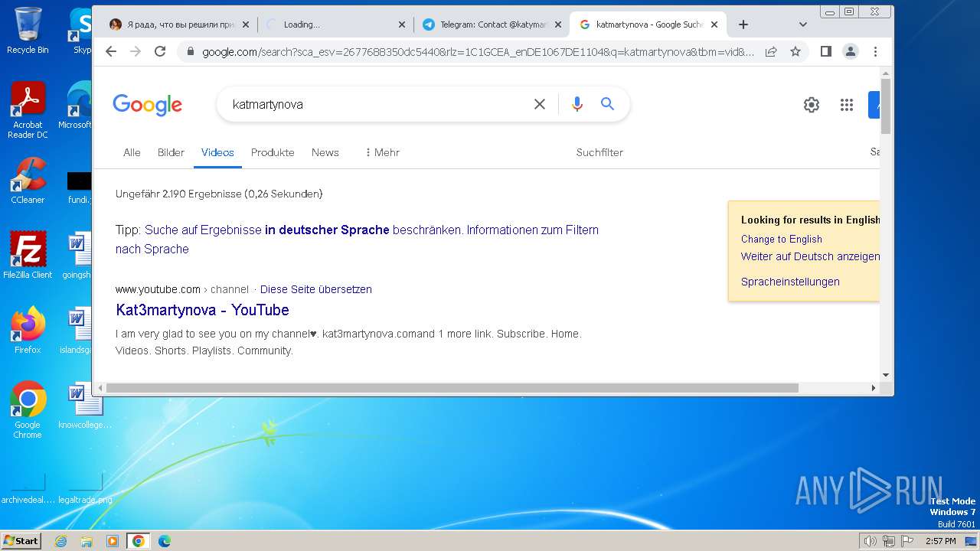Launch Firefox desktop shortcut
Screen dimensions: 980x551
[28, 330]
